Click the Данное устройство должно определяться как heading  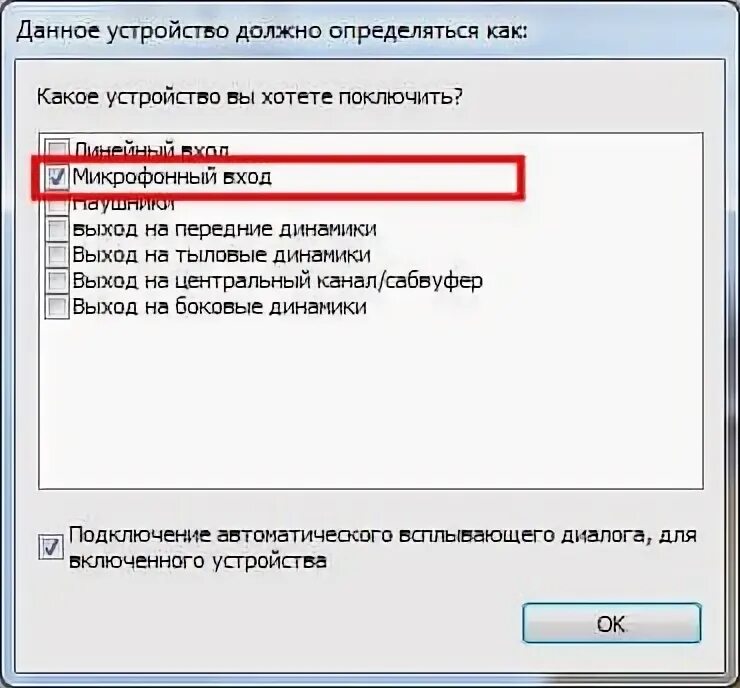pos(272,31)
